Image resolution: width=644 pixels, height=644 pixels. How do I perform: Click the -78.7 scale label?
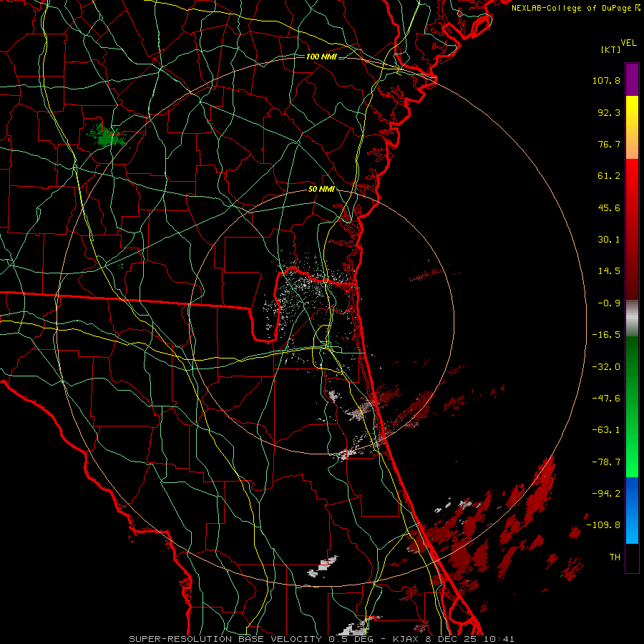pyautogui.click(x=606, y=462)
